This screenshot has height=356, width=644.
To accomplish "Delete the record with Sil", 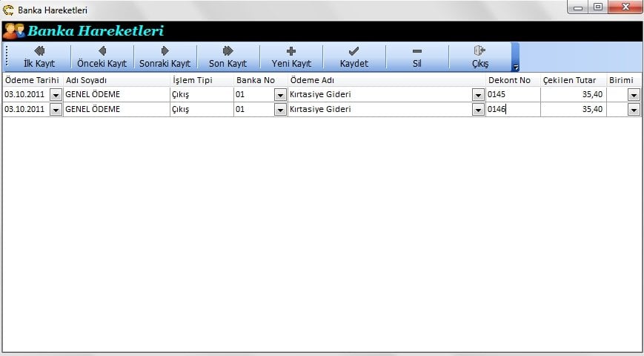I will (x=416, y=56).
